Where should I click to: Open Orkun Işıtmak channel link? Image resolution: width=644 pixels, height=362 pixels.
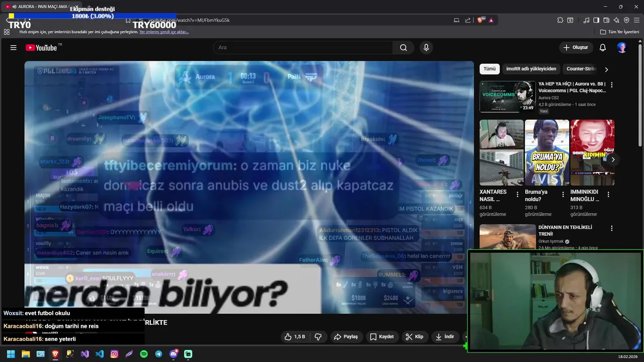coord(551,241)
